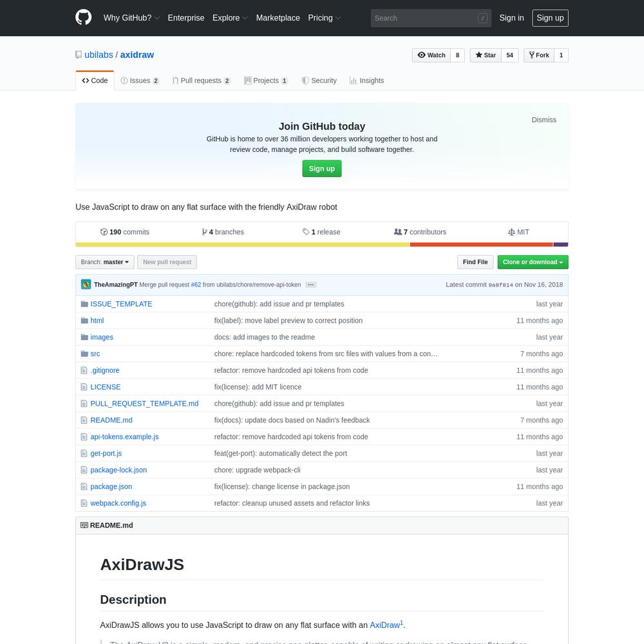This screenshot has width=644, height=644.
Task: Expand the Why GitHub? menu
Action: click(131, 18)
